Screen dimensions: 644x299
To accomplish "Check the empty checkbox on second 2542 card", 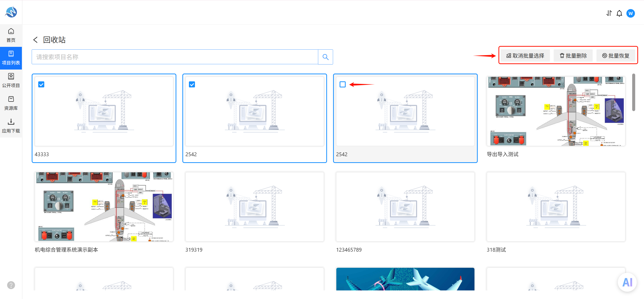I will (x=343, y=84).
